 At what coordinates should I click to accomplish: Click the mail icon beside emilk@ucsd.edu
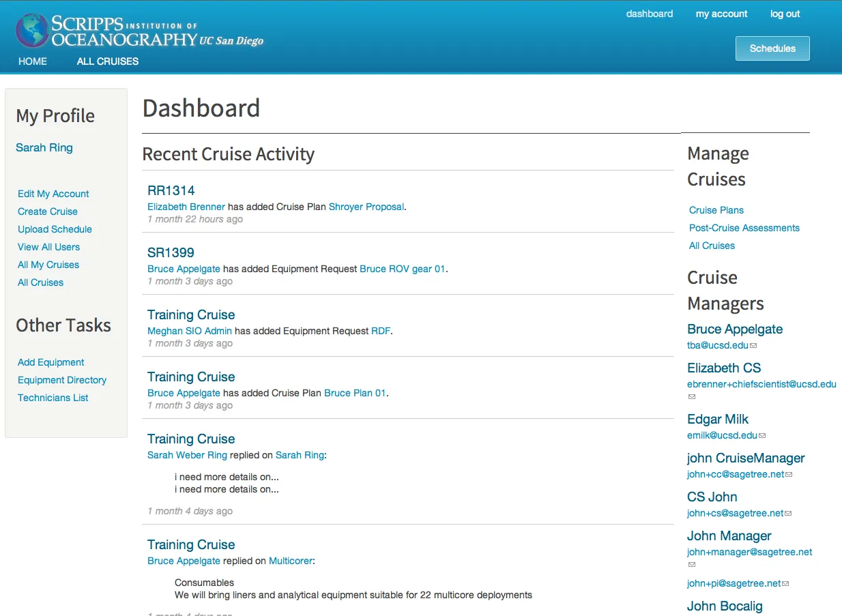(762, 436)
